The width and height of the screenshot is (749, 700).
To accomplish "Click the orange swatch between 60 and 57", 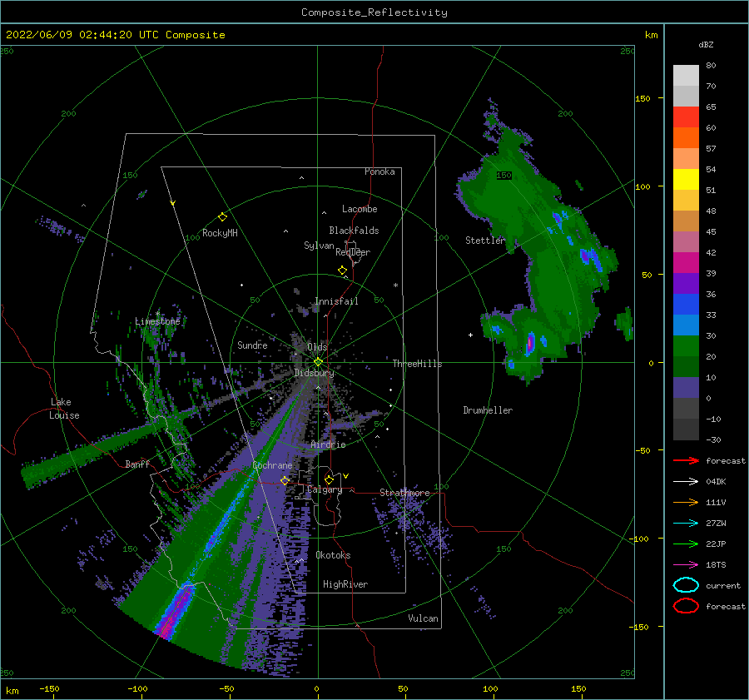I will (x=686, y=138).
